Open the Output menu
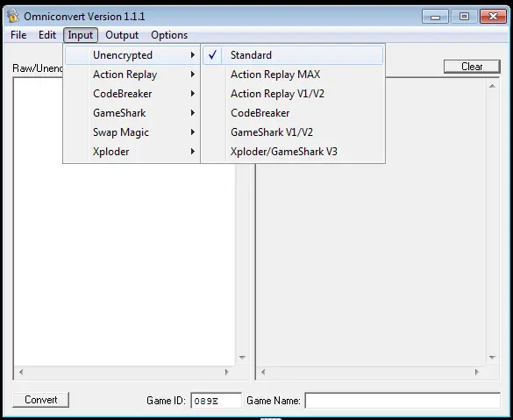Screen dimensions: 513x420 122,35
